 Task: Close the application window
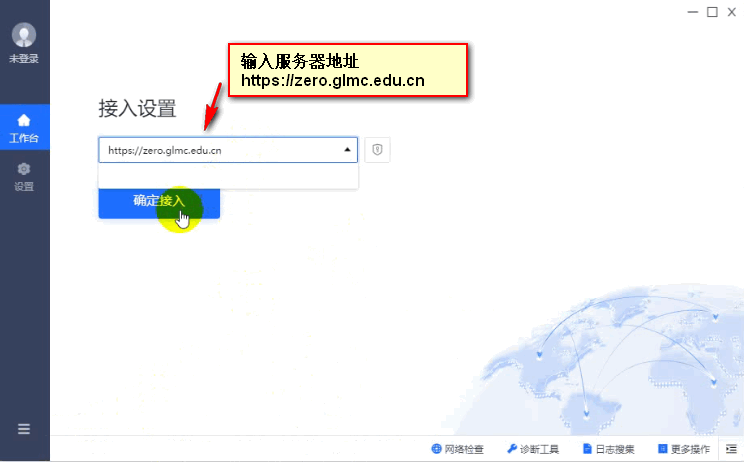point(731,12)
